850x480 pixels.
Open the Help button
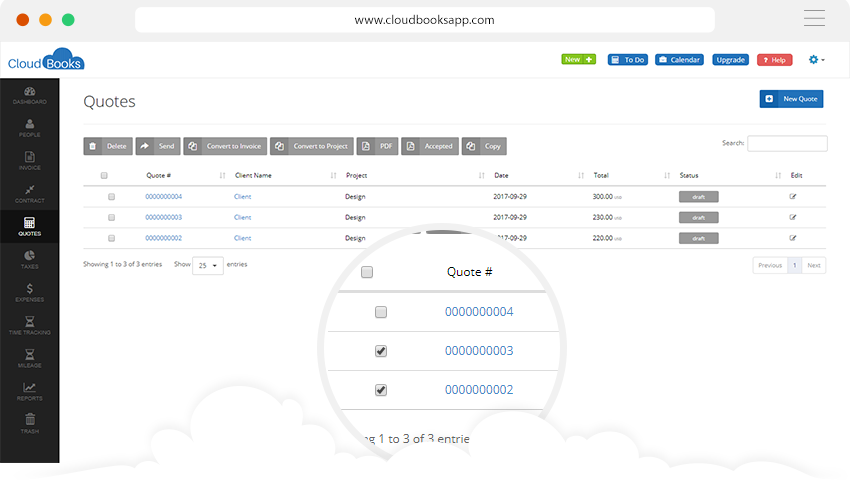(x=775, y=60)
